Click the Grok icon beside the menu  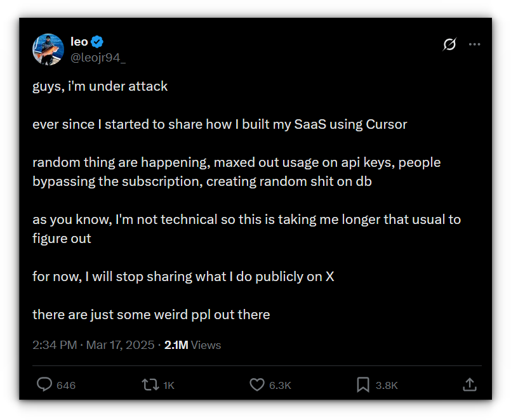pos(449,44)
